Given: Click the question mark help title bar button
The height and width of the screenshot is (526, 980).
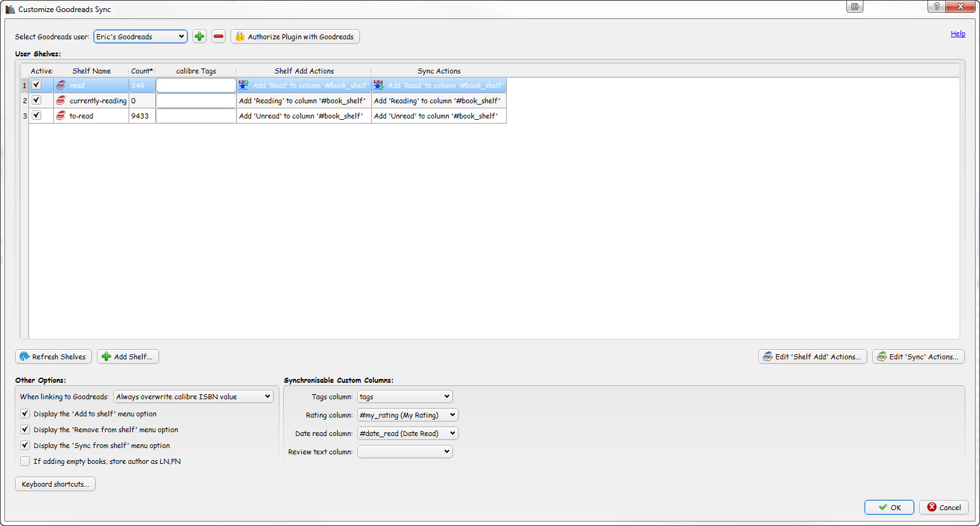Looking at the screenshot, I should (x=936, y=6).
